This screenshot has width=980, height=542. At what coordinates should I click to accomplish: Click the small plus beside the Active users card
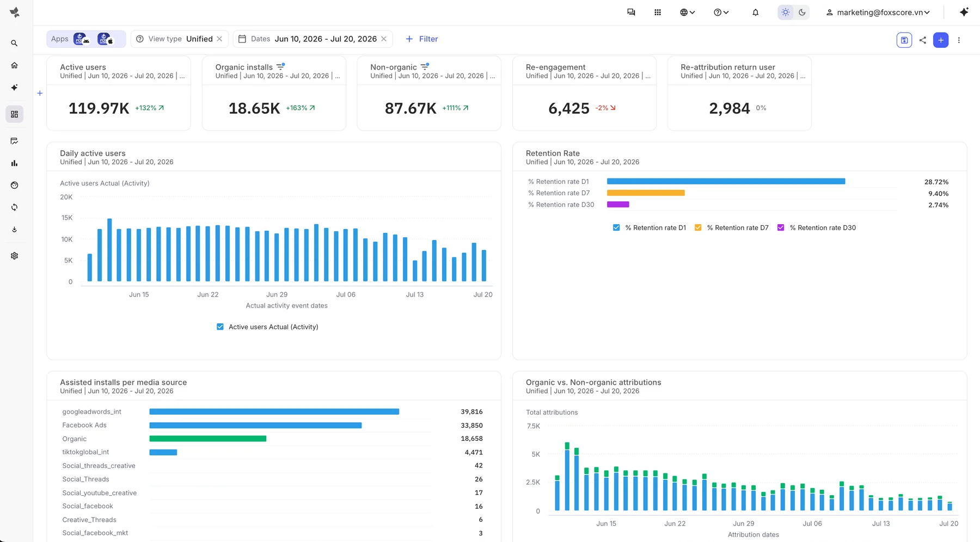(40, 93)
